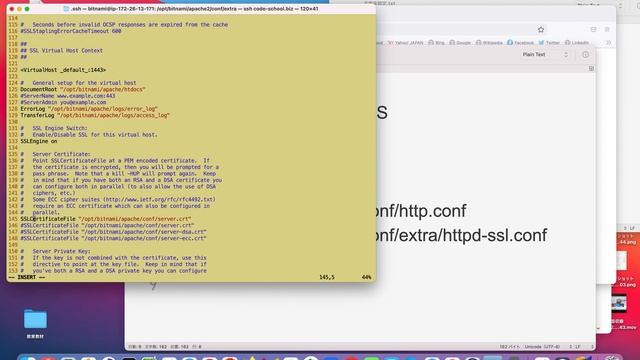640x360 pixels.
Task: Open the Google bookmark
Action: [460, 42]
